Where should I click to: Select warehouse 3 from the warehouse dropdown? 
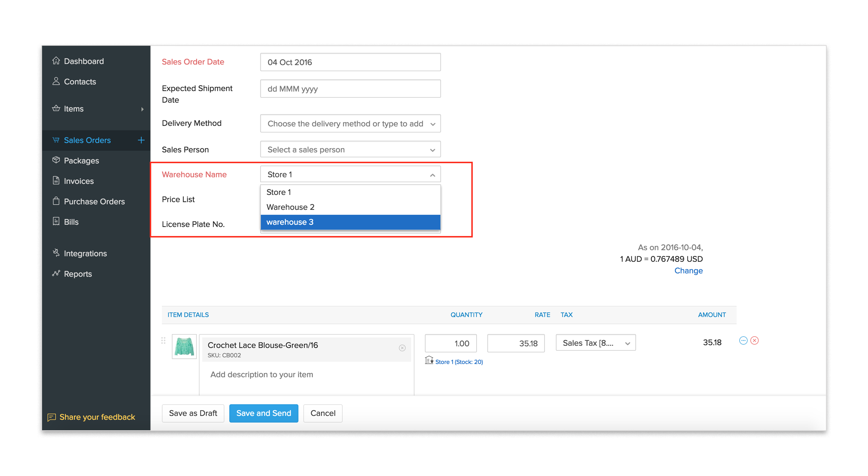pyautogui.click(x=350, y=222)
